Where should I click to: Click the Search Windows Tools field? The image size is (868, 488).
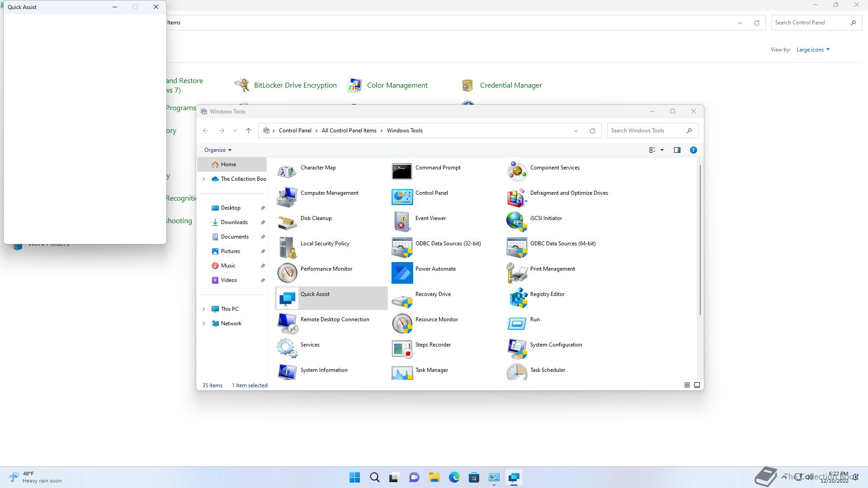pos(652,131)
